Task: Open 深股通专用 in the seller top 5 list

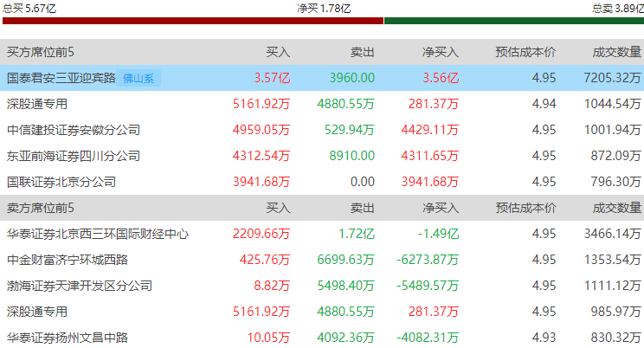Action: (x=37, y=312)
